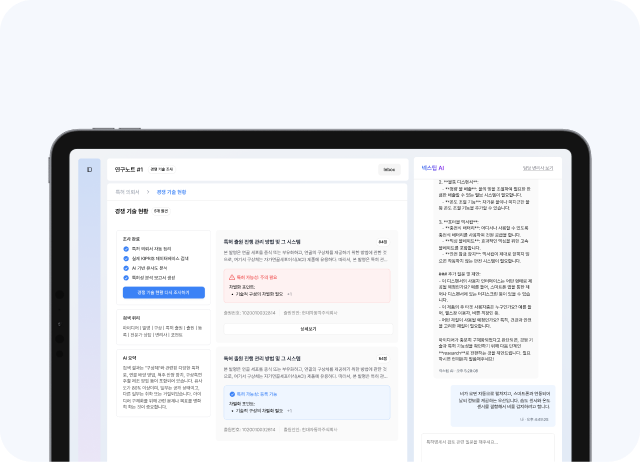The width and height of the screenshot is (640, 462).
Task: Toggle the sidebar panel icon
Action: [x=89, y=169]
